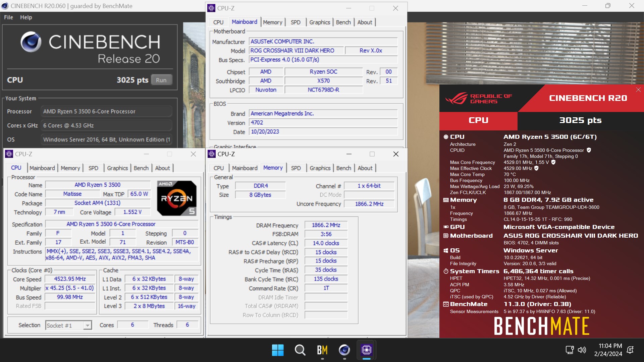Open Bench tab in Mainboard window
The height and width of the screenshot is (362, 644).
pos(343,22)
